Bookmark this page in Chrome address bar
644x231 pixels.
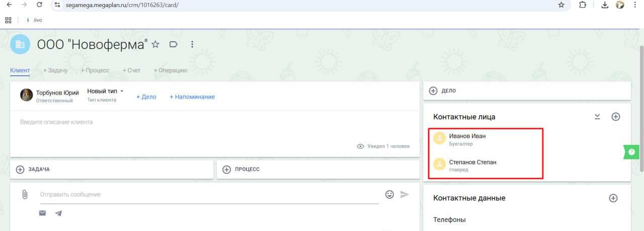tap(561, 5)
